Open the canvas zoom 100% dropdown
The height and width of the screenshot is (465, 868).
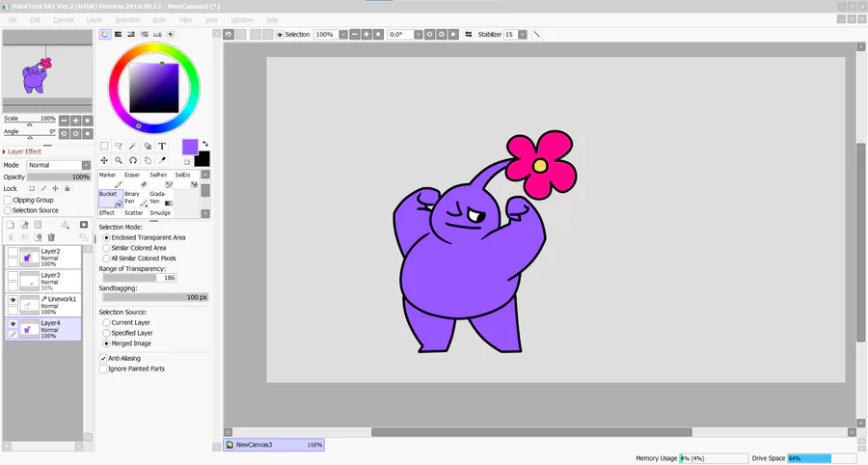pyautogui.click(x=343, y=35)
